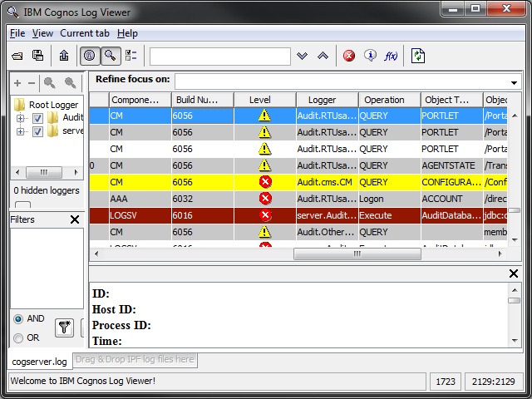Click the warning icon in first PORTLET row
The height and width of the screenshot is (399, 532).
click(264, 116)
